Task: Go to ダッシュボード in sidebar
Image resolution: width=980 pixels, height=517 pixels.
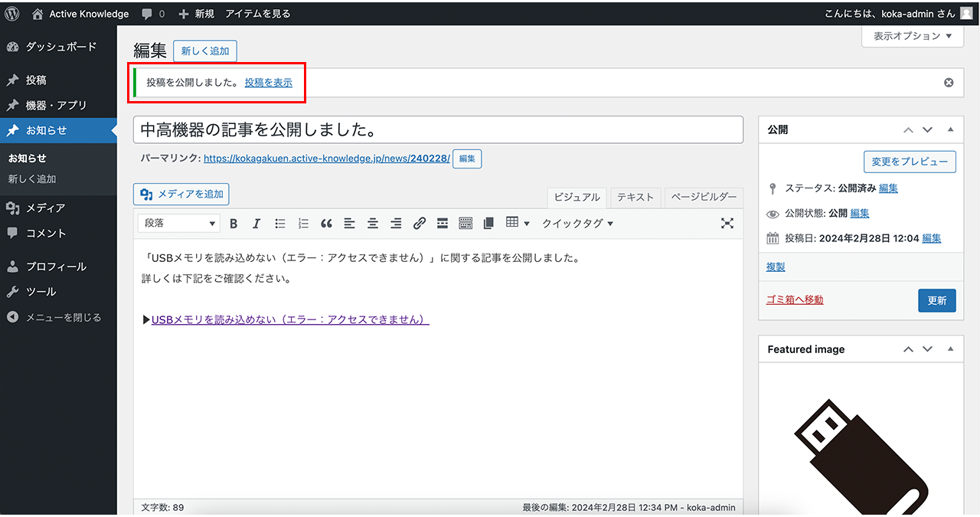Action: (58, 47)
